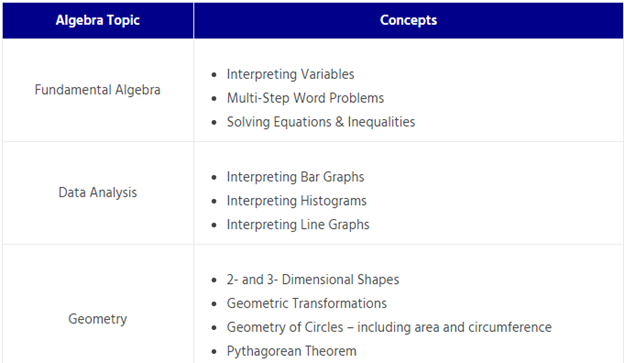This screenshot has width=624, height=363.
Task: Select the Fundamental Algebra topic cell
Action: (98, 90)
